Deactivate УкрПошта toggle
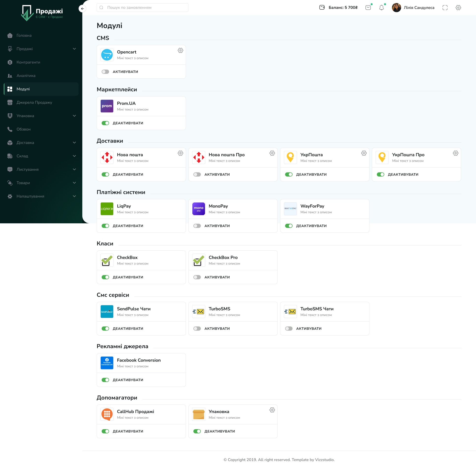Screen dimensions: 476x469 point(289,174)
